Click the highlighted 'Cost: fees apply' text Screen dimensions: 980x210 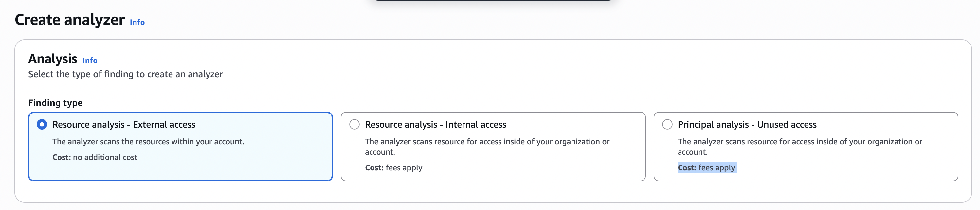click(706, 168)
